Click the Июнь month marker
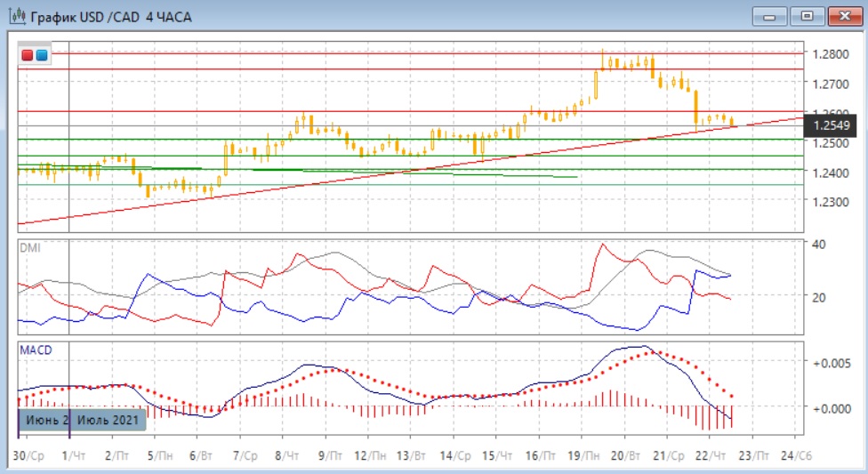 pos(44,419)
